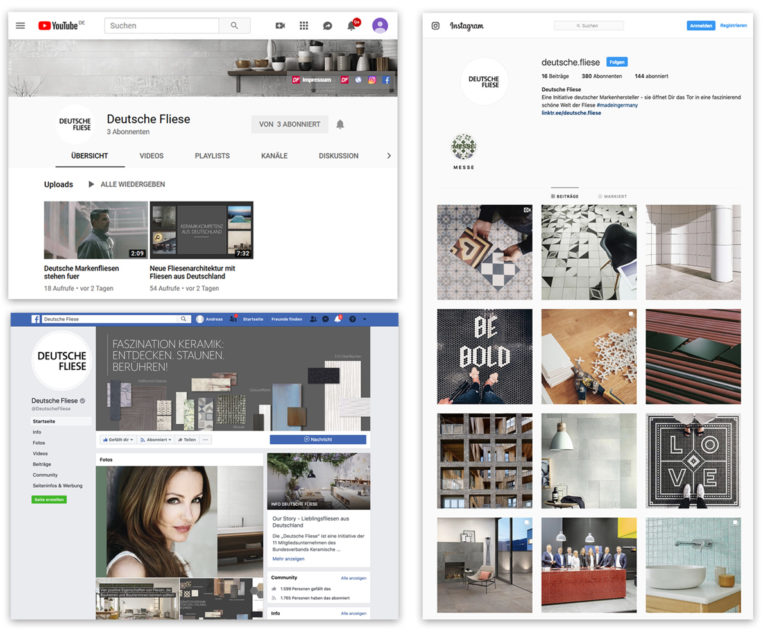Viewport: 770px width, 638px height.
Task: Open the MESSE story highlight
Action: coord(464,151)
